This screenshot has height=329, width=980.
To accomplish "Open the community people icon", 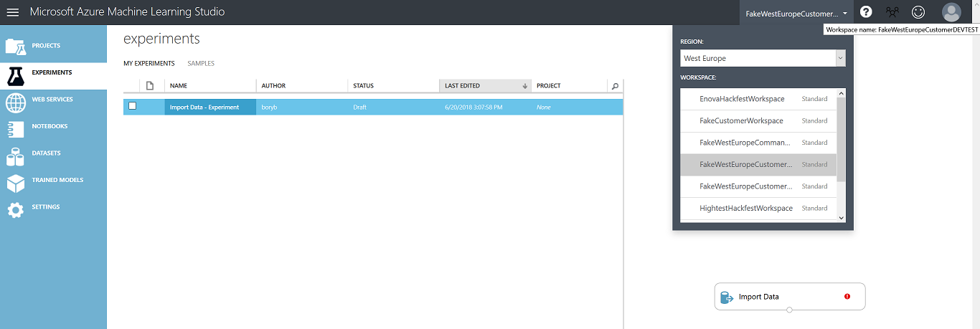I will (892, 12).
